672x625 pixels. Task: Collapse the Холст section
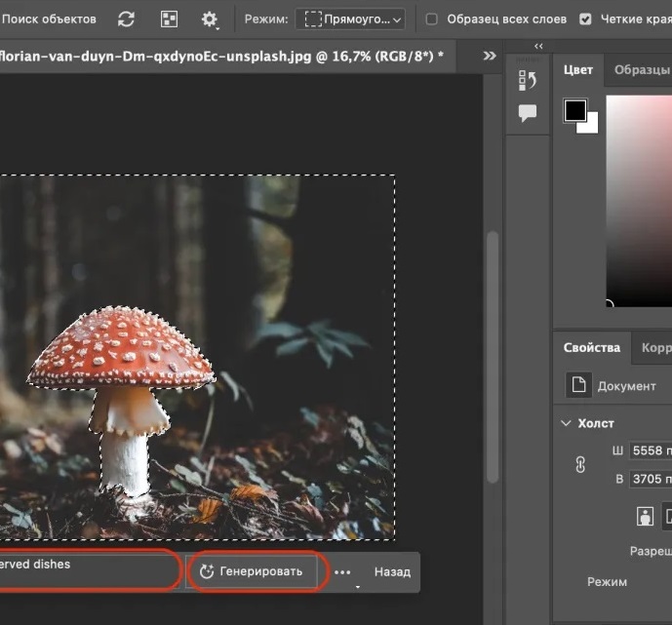click(x=566, y=423)
